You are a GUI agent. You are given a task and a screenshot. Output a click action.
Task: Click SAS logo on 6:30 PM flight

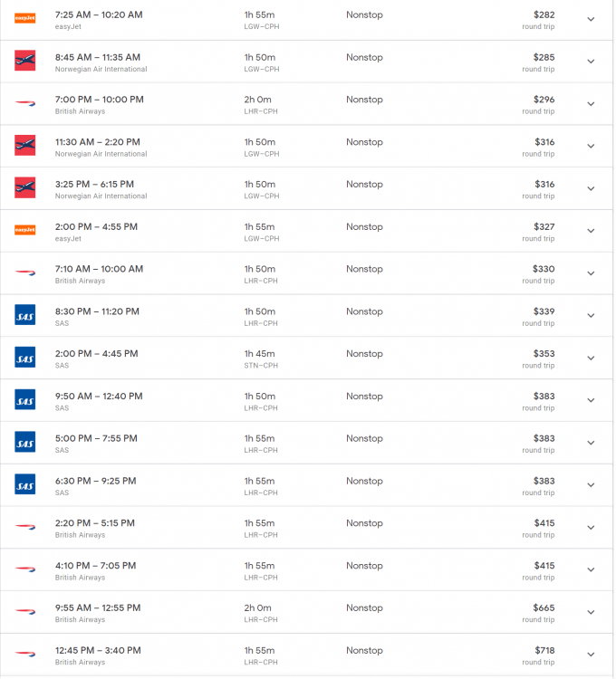(x=25, y=484)
